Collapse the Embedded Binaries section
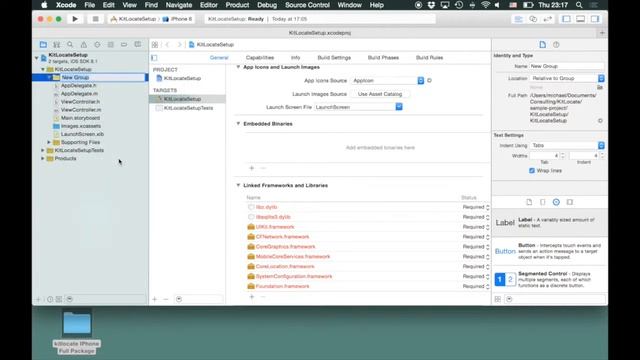The height and width of the screenshot is (360, 640). coord(238,124)
